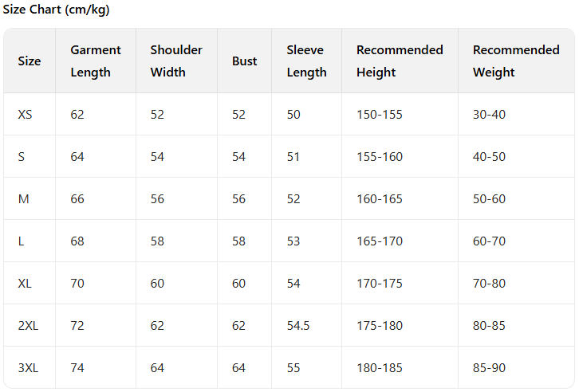This screenshot has height=392, width=579.
Task: Click the Bust column header
Action: click(244, 61)
